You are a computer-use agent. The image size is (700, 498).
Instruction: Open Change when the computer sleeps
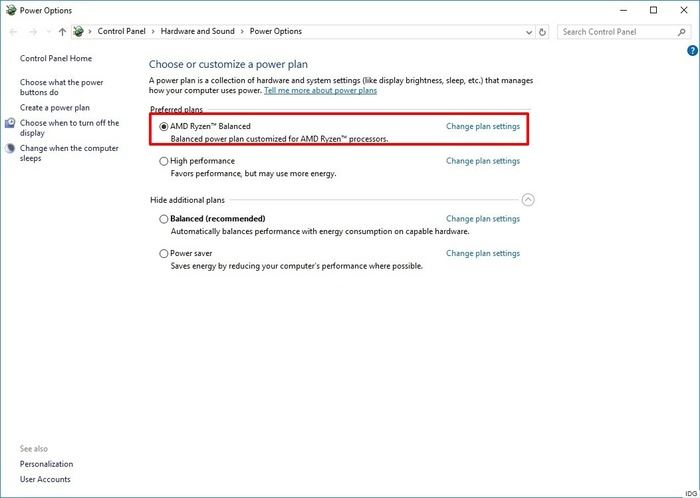pos(69,153)
